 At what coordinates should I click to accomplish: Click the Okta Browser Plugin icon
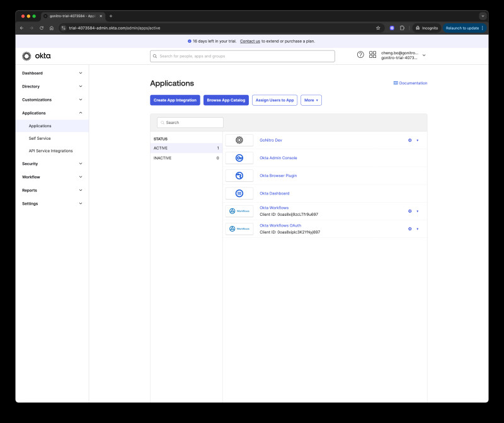pos(239,176)
